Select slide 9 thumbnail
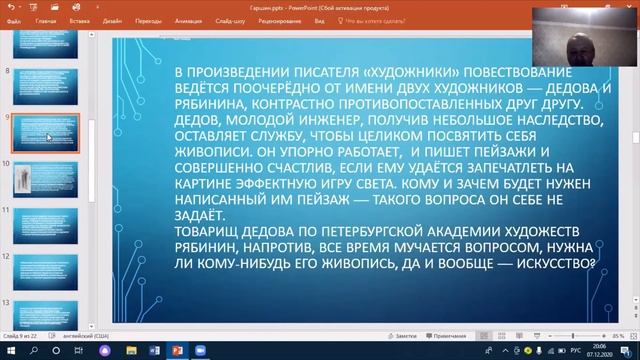 point(45,133)
